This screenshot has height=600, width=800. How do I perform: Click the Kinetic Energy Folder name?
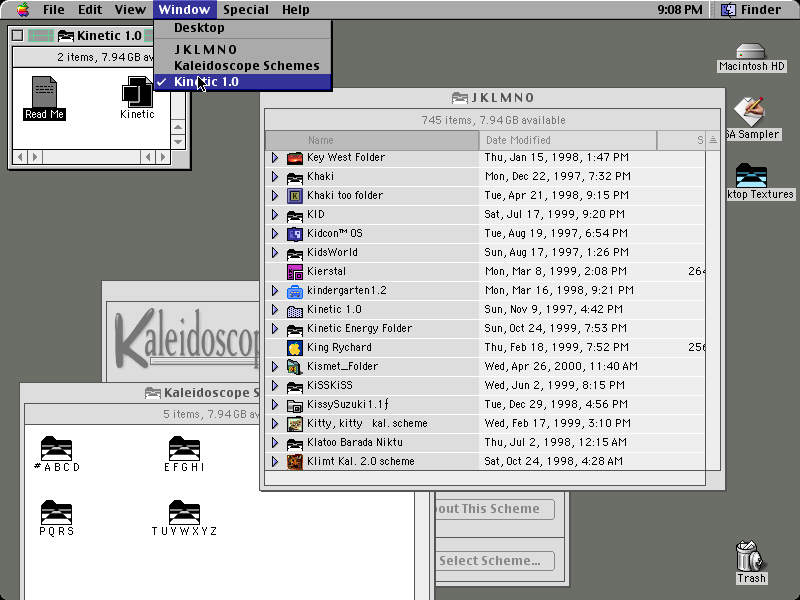359,328
